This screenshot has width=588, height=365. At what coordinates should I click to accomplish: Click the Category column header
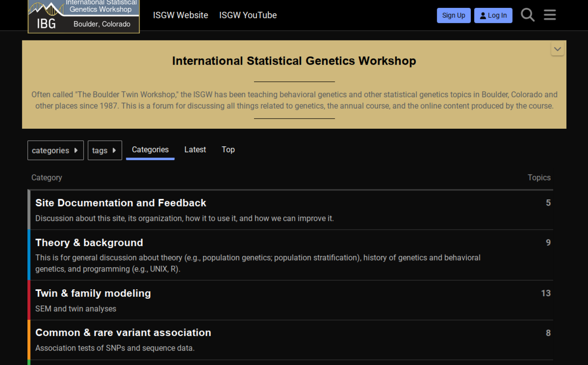(x=47, y=178)
